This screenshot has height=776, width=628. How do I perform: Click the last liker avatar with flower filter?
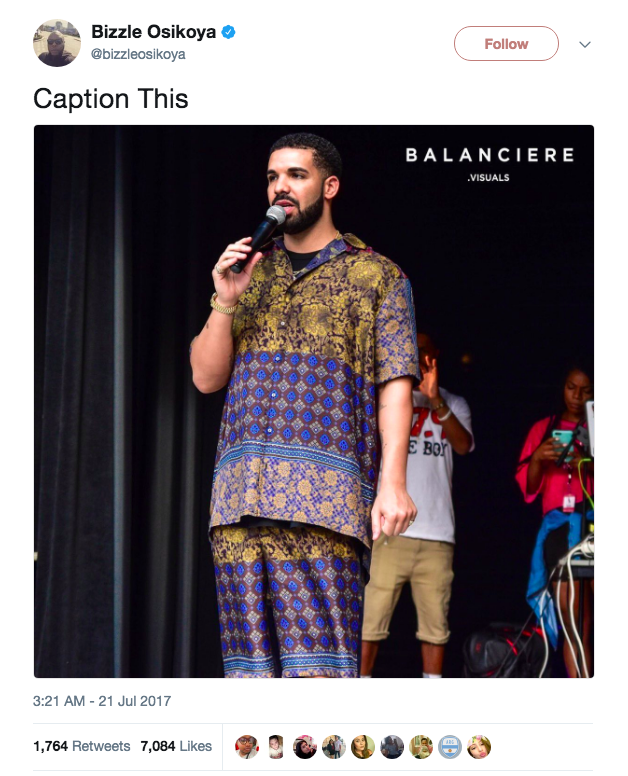(x=479, y=747)
